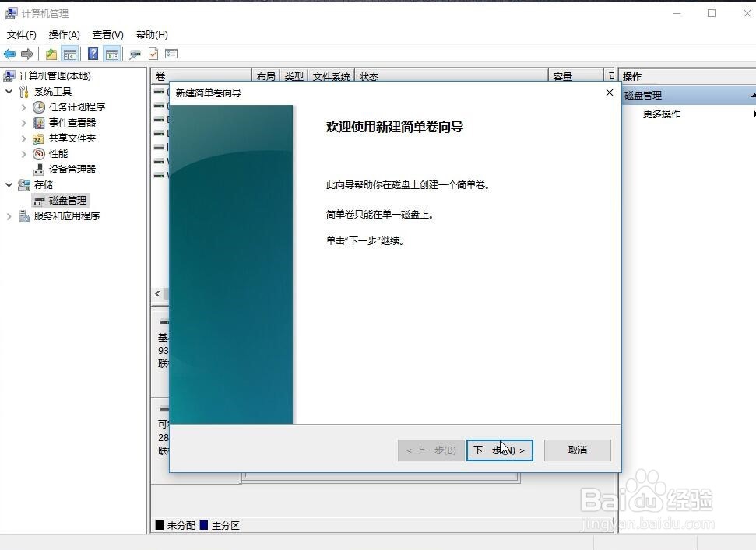This screenshot has width=756, height=550.
Task: Open the 查看(V) menu
Action: point(108,35)
